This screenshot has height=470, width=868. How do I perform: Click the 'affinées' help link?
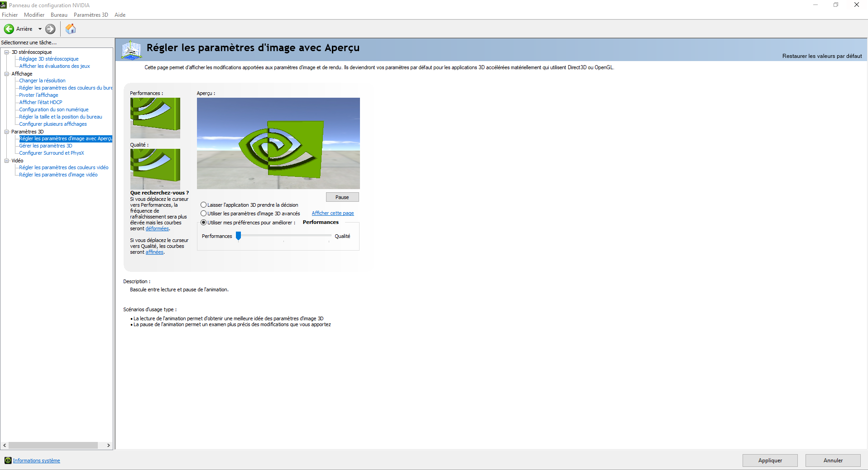154,252
